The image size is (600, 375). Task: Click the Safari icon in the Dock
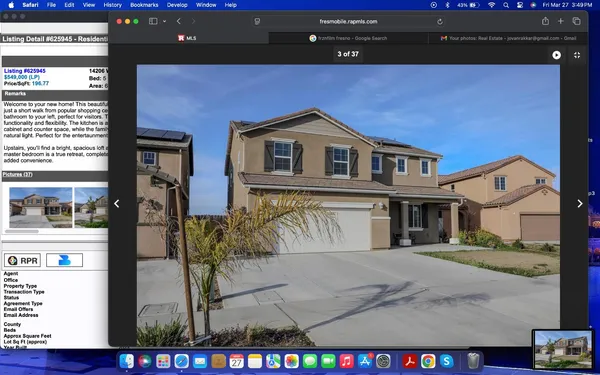(x=181, y=361)
